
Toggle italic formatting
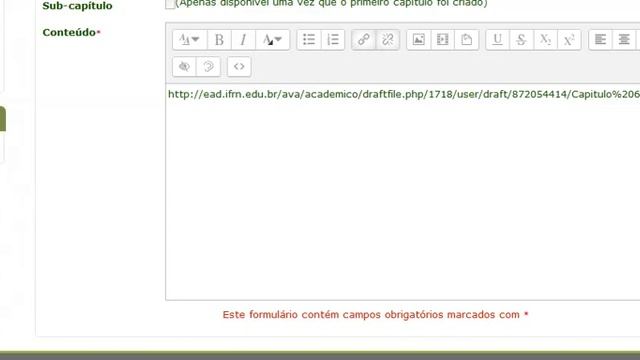[243, 40]
